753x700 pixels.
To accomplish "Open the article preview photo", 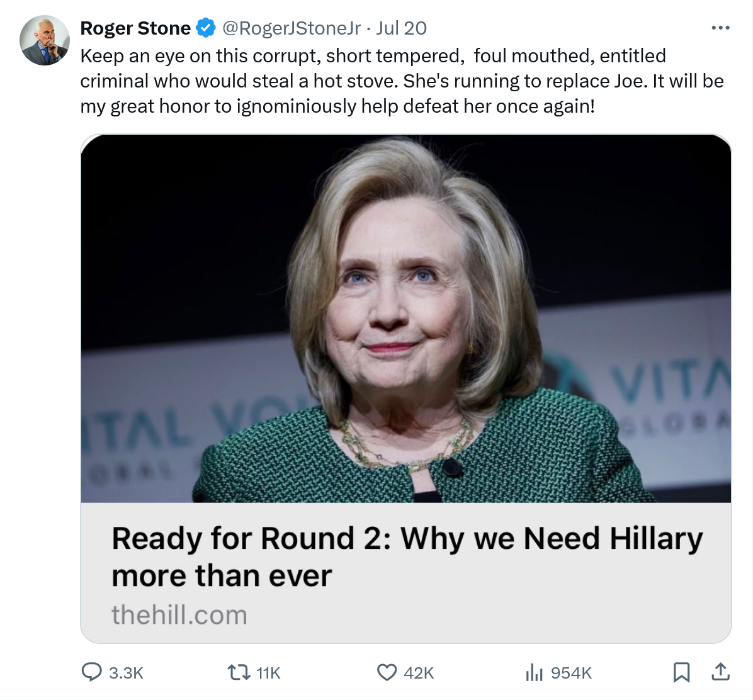I will (406, 318).
